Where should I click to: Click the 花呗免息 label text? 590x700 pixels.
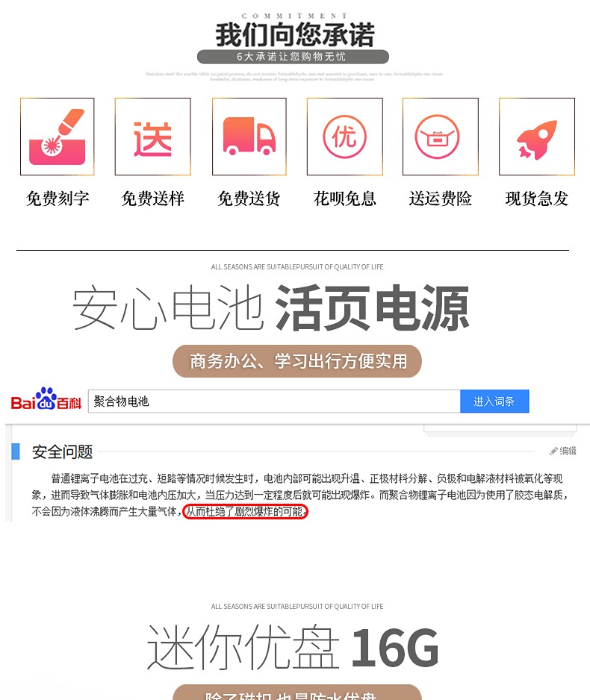click(345, 199)
